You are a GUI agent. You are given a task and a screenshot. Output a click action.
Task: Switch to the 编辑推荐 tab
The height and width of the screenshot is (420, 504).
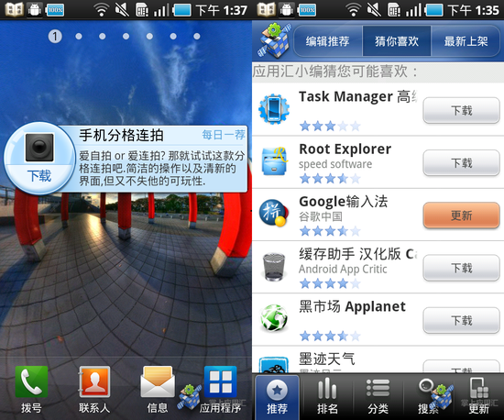pos(327,41)
